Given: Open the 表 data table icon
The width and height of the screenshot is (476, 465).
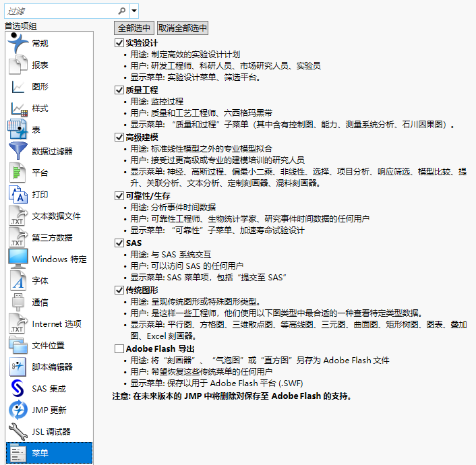Looking at the screenshot, I should (x=18, y=129).
